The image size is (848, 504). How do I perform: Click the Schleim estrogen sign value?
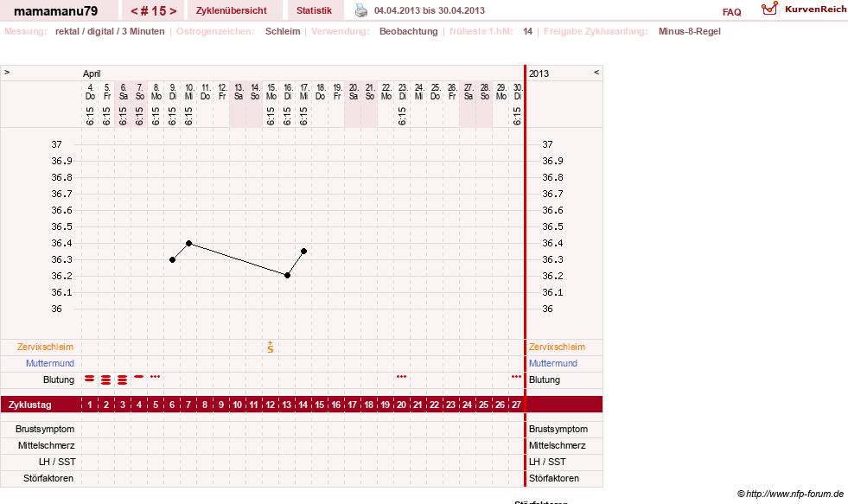(283, 31)
